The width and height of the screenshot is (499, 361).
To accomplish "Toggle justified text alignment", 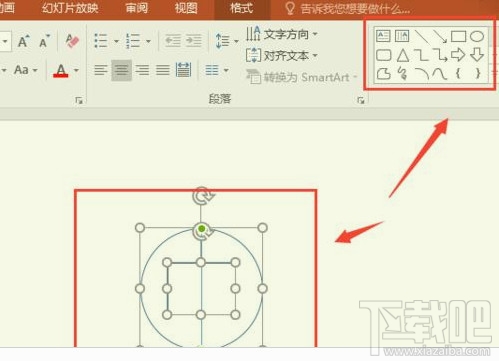I will coord(163,70).
